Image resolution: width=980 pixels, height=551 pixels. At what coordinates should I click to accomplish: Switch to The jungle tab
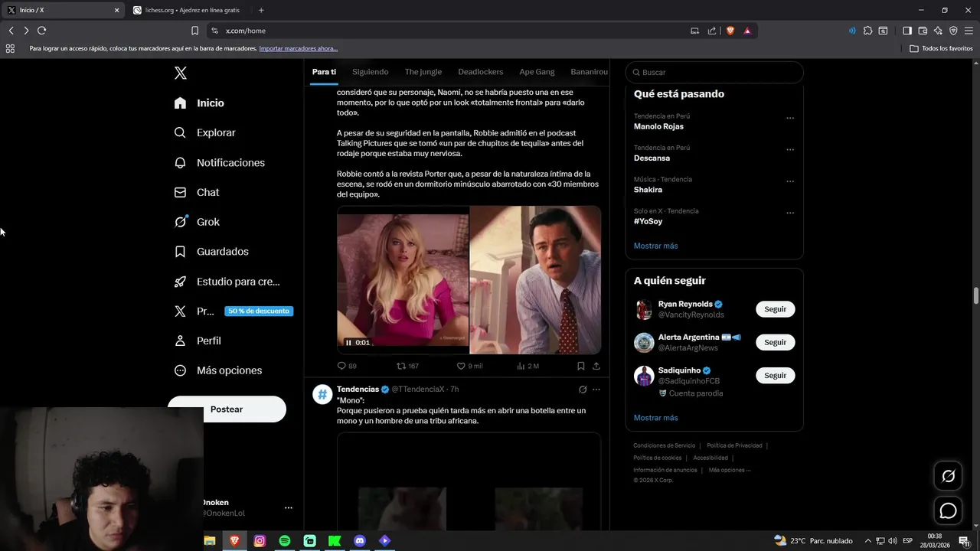click(x=423, y=72)
